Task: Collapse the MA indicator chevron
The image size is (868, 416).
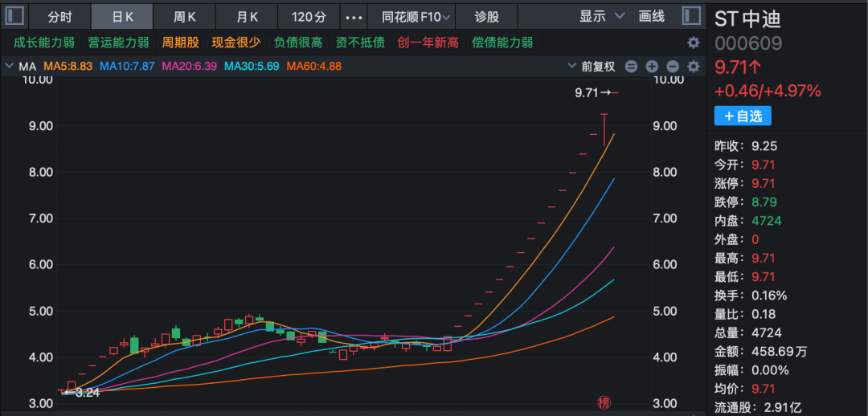Action: [x=9, y=67]
